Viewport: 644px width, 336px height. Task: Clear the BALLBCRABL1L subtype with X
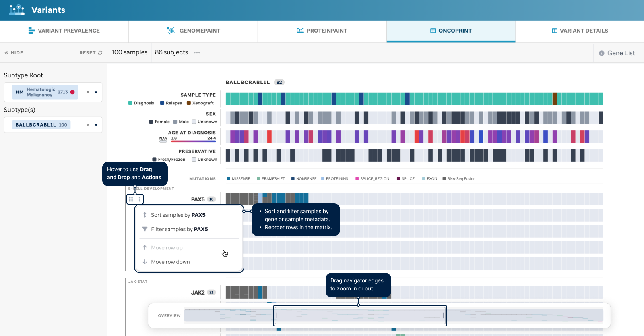(x=88, y=125)
